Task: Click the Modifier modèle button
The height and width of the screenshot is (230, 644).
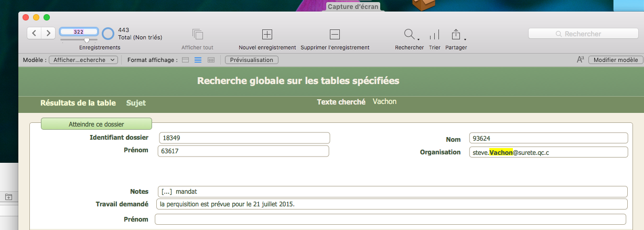Action: tap(616, 60)
